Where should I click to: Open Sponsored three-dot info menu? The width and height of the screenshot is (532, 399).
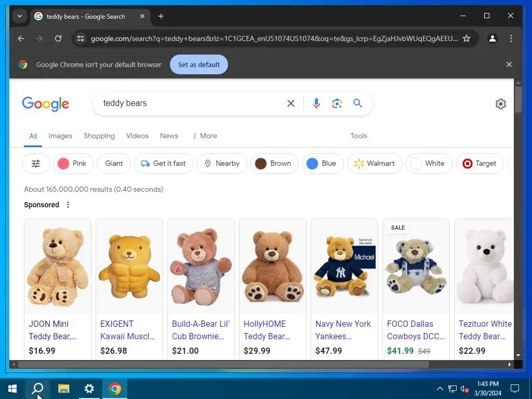(68, 205)
